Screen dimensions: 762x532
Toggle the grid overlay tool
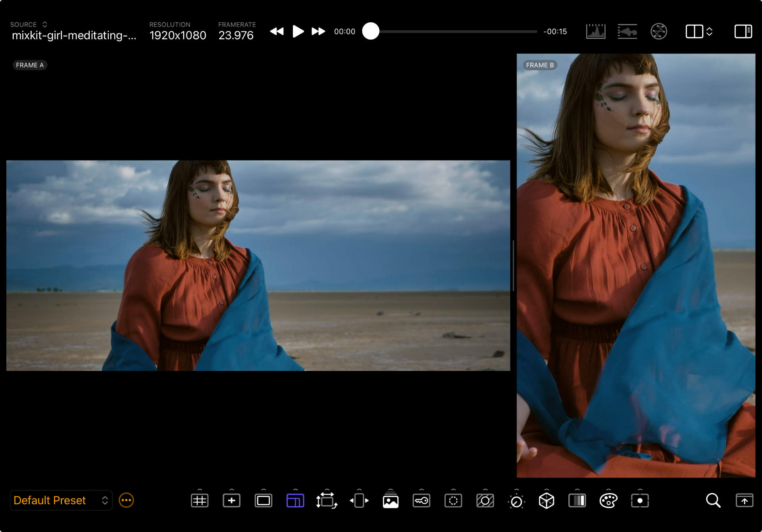pos(199,501)
